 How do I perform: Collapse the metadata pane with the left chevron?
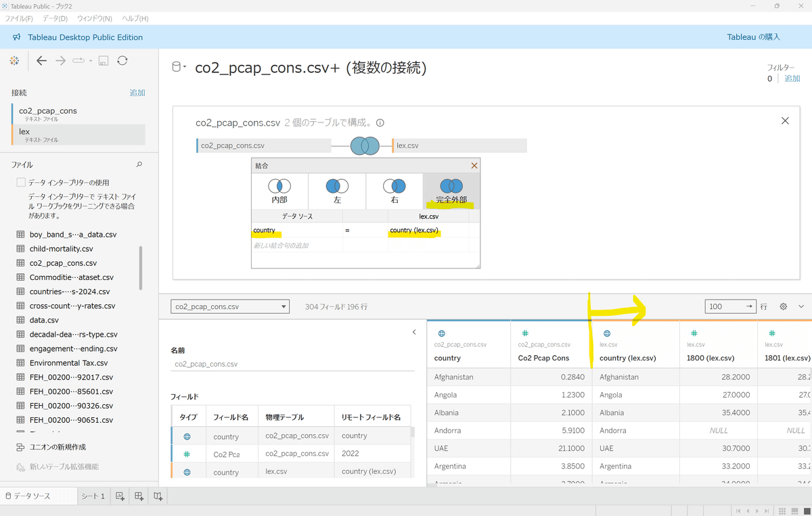click(x=414, y=332)
